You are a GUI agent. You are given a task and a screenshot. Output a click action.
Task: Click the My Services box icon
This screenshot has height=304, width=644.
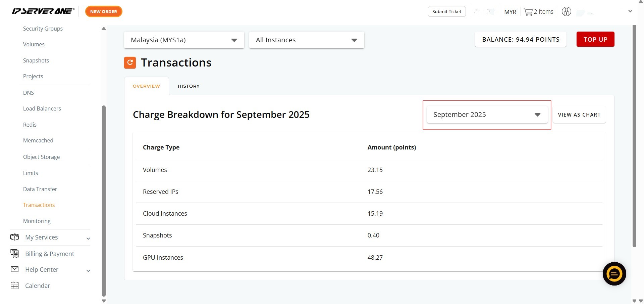coord(14,237)
